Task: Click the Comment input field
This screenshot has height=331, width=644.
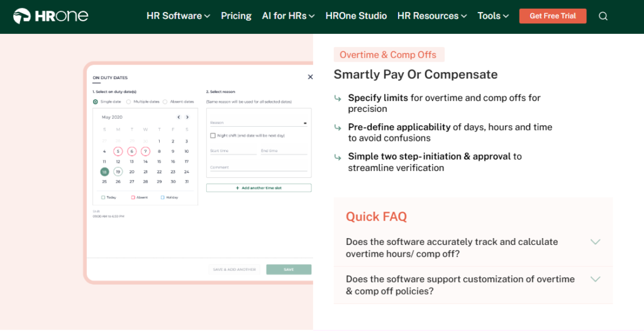Action: pos(258,167)
